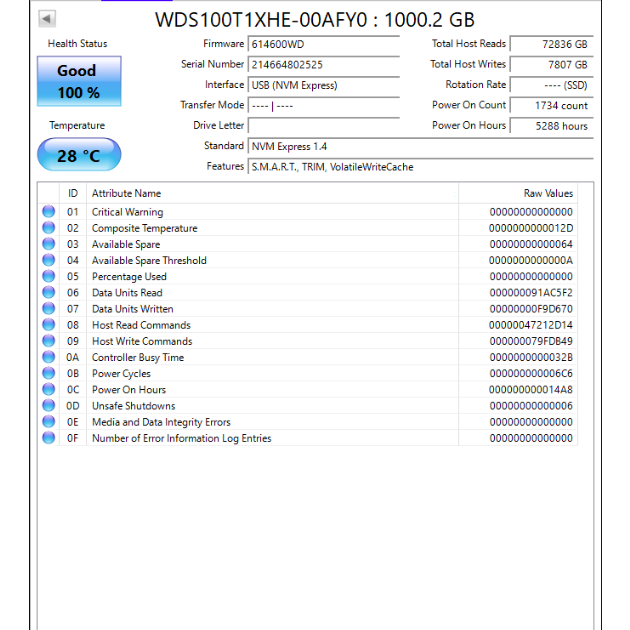630x630 pixels.
Task: Click raw value 000000000014A8
Action: click(531, 390)
